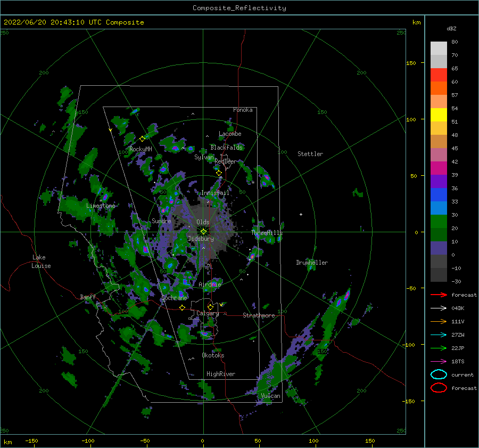
Task: Click the yellow diamond marker near RockyMH
Action: [142, 139]
